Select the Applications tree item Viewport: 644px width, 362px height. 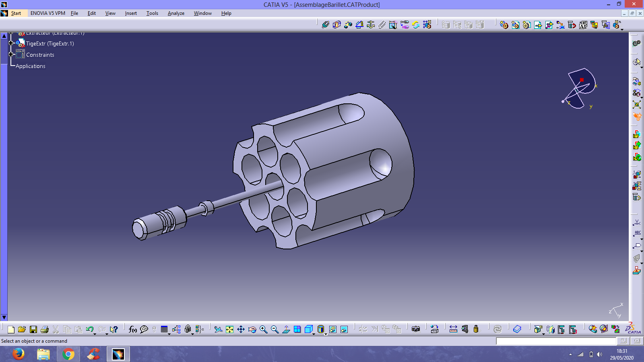(31, 66)
